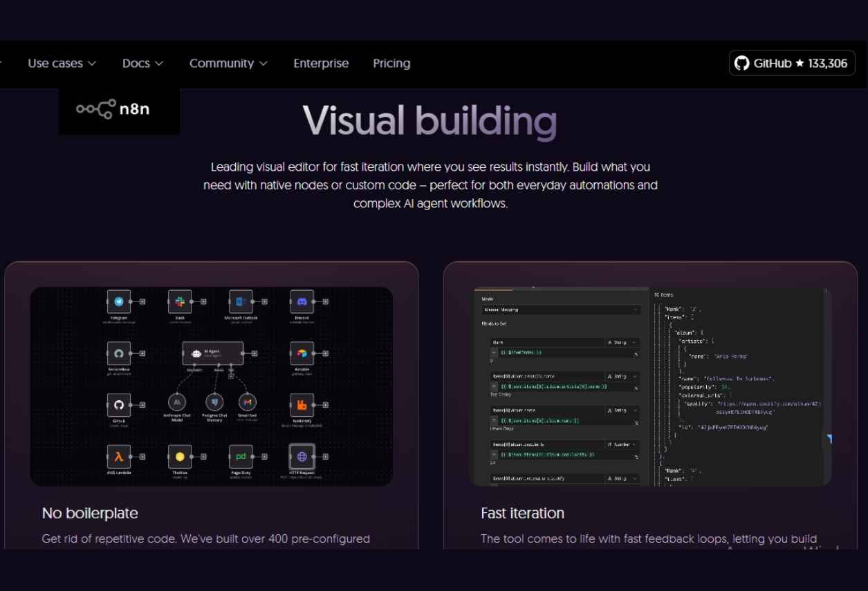The image size is (868, 591).
Task: Select the GitHub node in the workflow canvas
Action: point(119,405)
